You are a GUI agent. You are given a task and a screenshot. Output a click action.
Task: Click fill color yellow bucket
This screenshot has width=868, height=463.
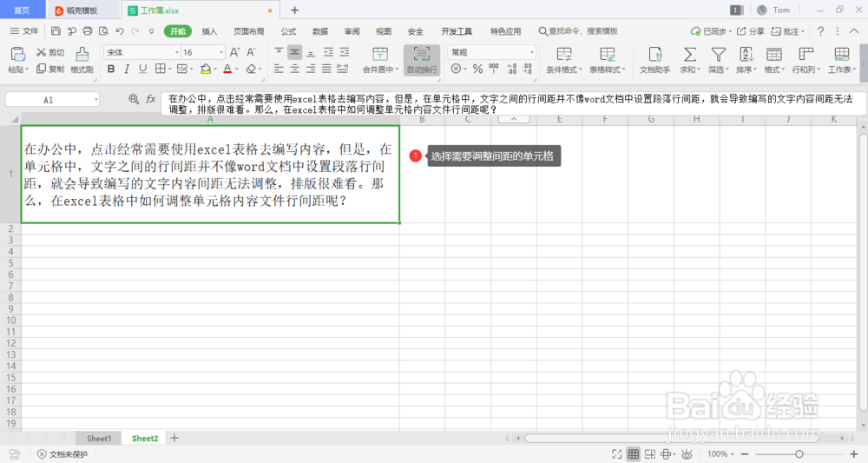[x=206, y=69]
